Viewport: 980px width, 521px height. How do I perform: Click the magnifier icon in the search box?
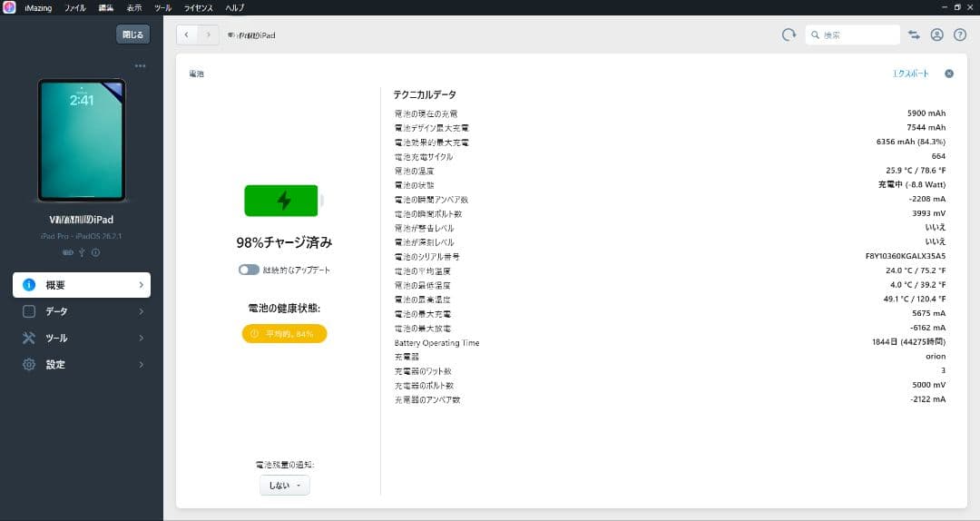click(815, 35)
